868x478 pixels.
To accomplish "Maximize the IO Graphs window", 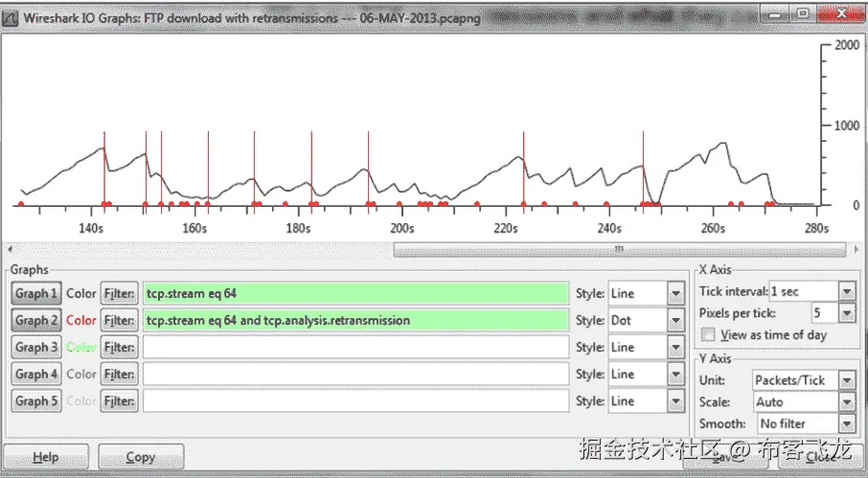I will 803,13.
